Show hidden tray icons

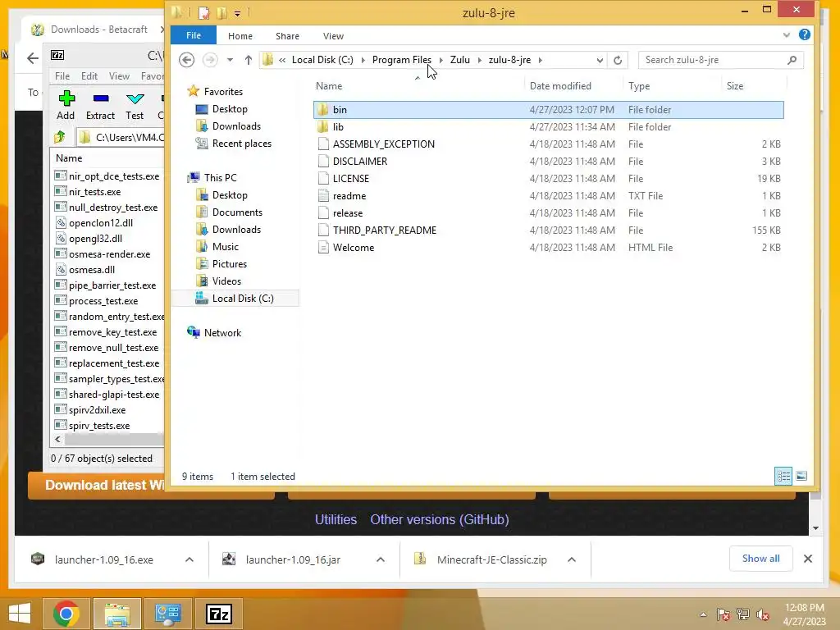(x=703, y=614)
